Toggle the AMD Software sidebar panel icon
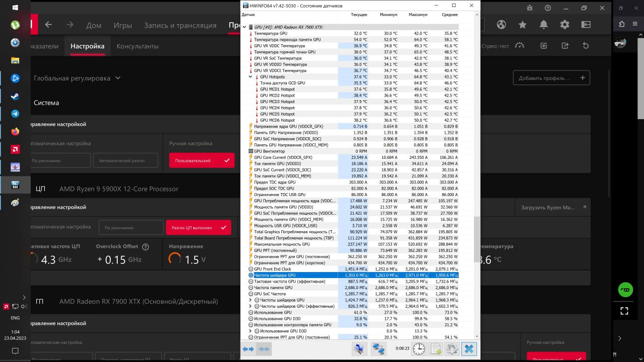The image size is (644, 362). click(586, 25)
